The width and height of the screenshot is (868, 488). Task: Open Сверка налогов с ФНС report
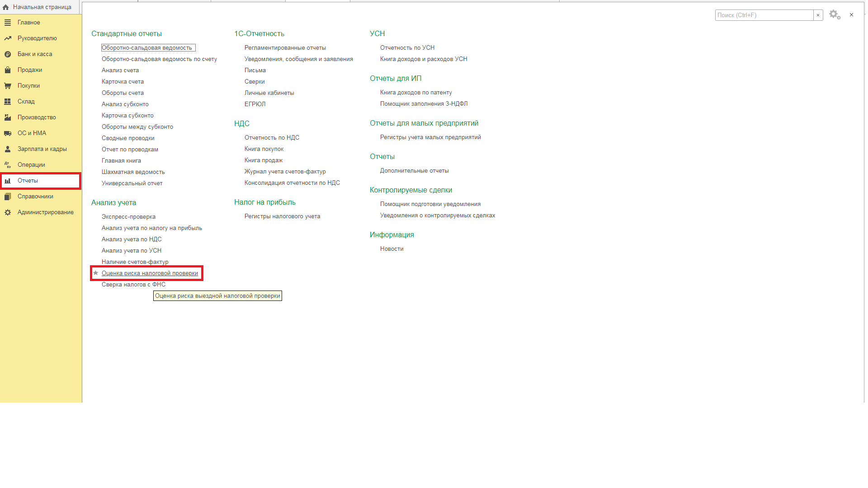133,284
